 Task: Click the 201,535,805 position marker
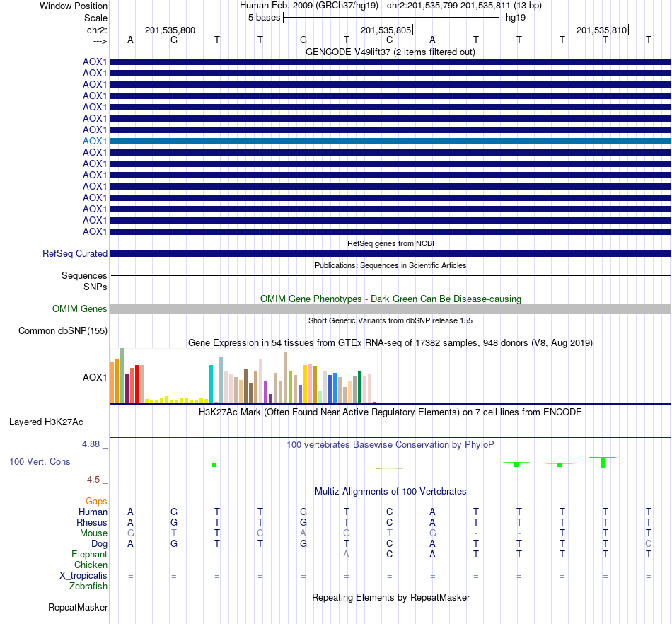point(386,30)
